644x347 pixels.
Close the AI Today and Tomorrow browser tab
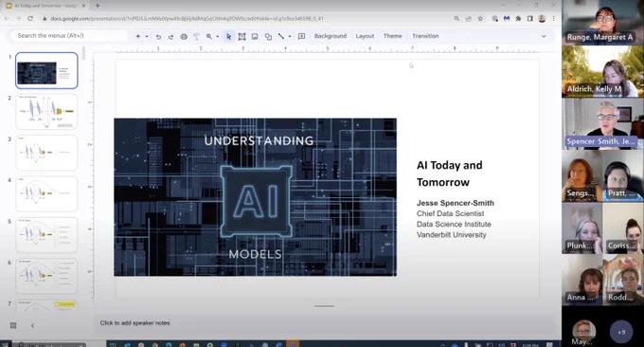click(x=83, y=6)
